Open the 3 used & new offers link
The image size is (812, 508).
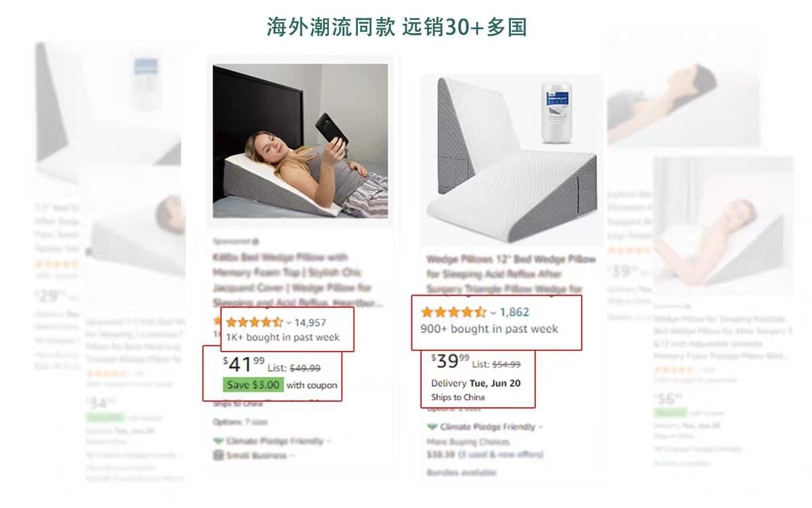pos(501,454)
